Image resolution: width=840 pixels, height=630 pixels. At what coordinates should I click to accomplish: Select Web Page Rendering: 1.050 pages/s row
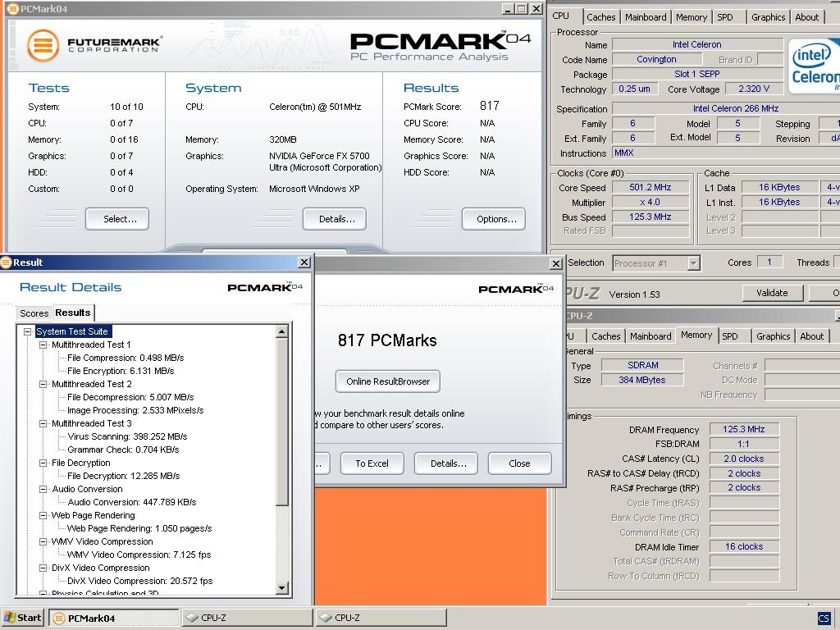pyautogui.click(x=139, y=528)
